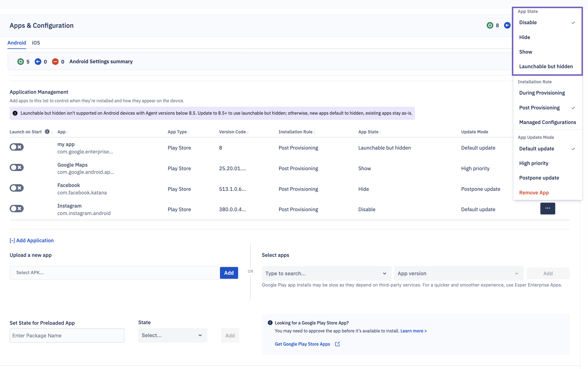Click the blue arrow icon in the header
The width and height of the screenshot is (588, 369).
tap(507, 25)
